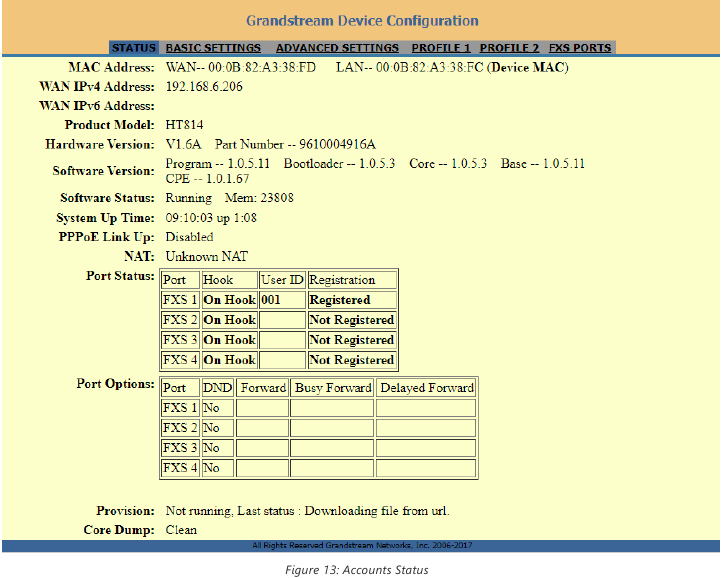Screen dimensions: 723x578
Task: Click On Hook cell for FXS 4
Action: tap(229, 360)
